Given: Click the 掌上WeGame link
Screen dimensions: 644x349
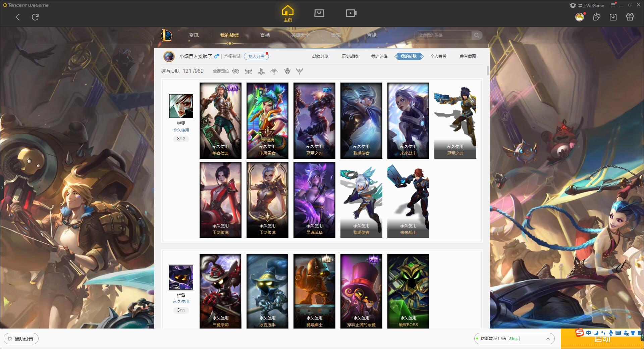Looking at the screenshot, I should (x=587, y=5).
